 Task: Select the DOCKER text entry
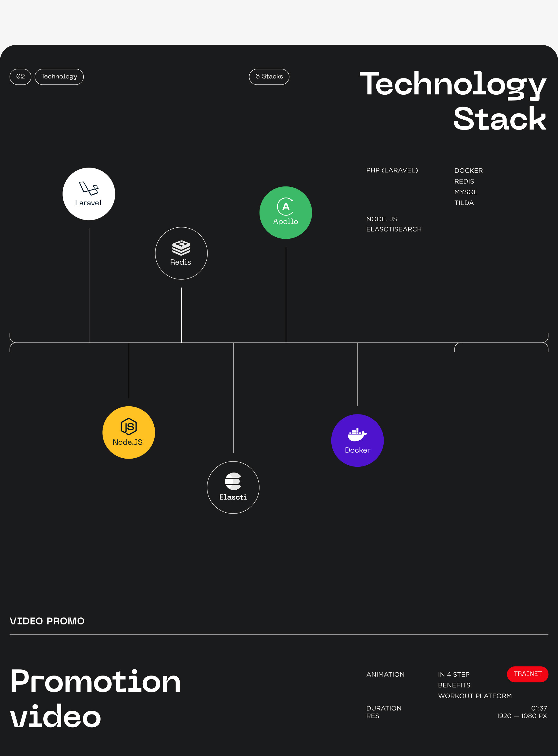(x=468, y=171)
